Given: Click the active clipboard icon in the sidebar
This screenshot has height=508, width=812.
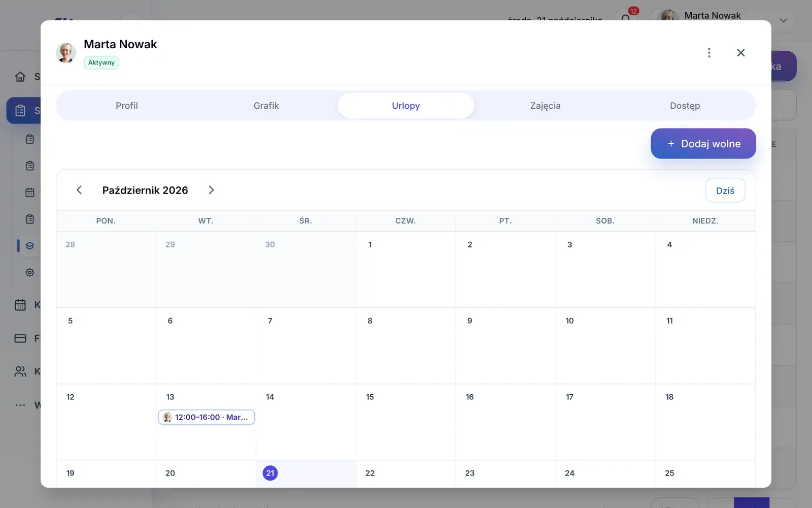Looking at the screenshot, I should click(20, 110).
